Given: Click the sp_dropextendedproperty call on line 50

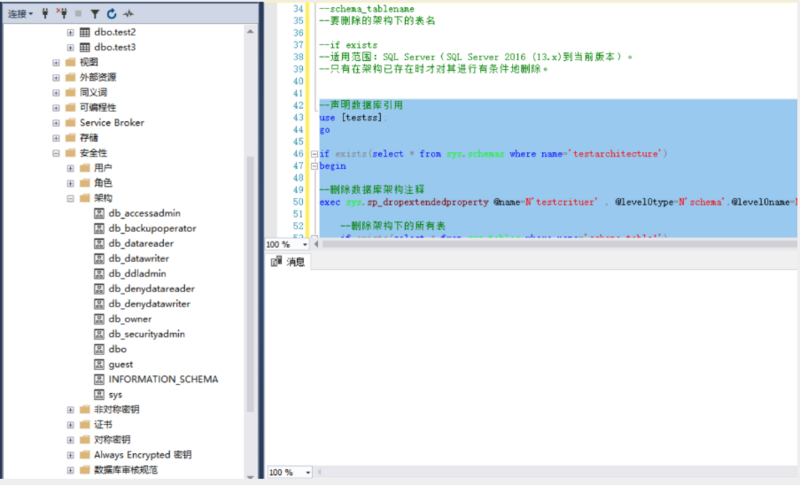Looking at the screenshot, I should (428, 202).
